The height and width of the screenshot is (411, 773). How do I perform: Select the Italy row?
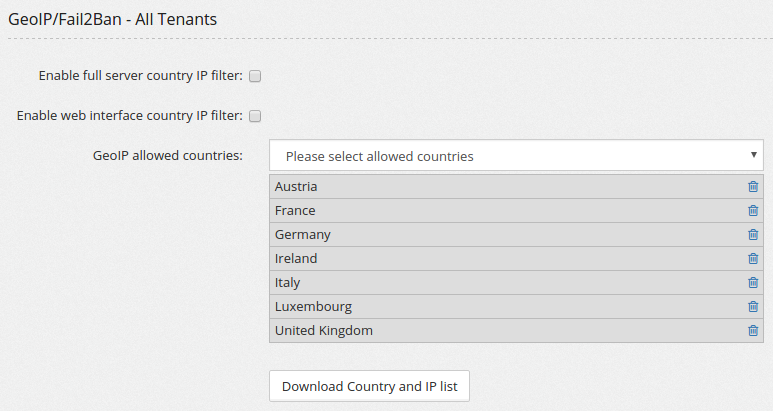[516, 282]
